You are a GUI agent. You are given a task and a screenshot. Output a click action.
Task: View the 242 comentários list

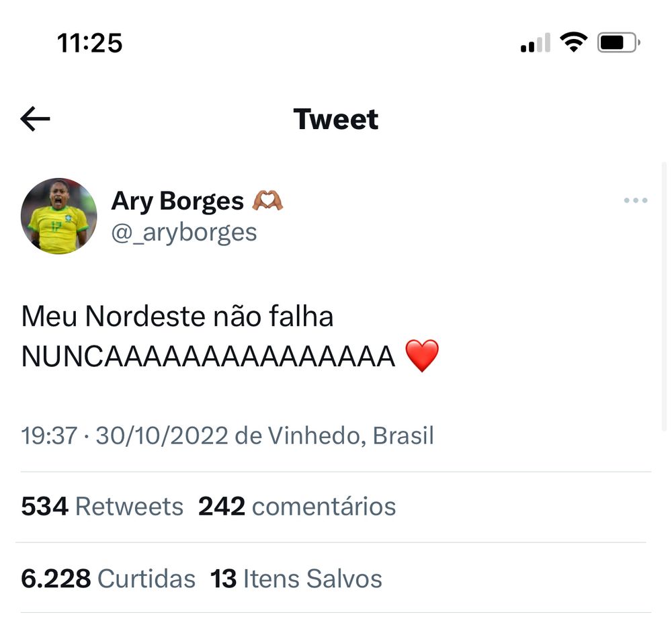click(x=297, y=506)
